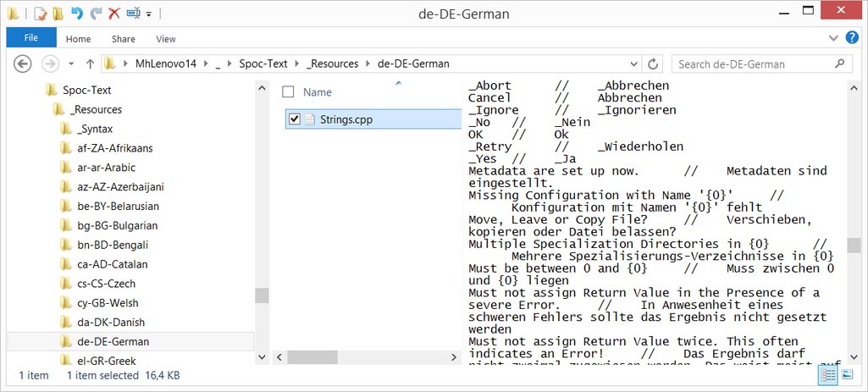Click de-DE-German breadcrumb segment
The width and height of the screenshot is (868, 392).
[413, 63]
